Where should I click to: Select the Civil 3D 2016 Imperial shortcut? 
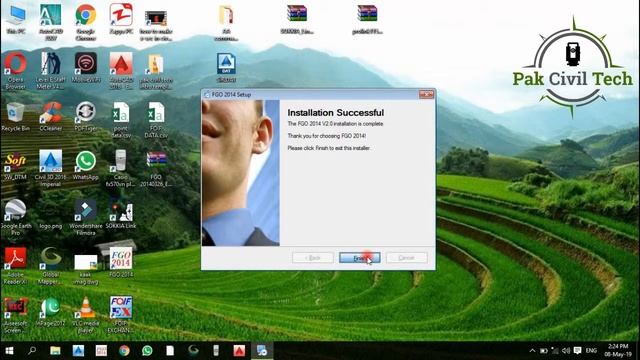tap(51, 168)
